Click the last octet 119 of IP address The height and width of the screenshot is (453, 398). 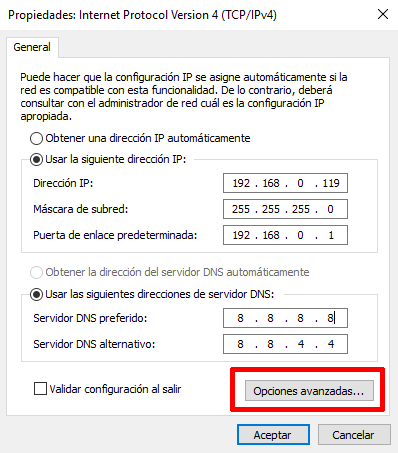coord(331,183)
